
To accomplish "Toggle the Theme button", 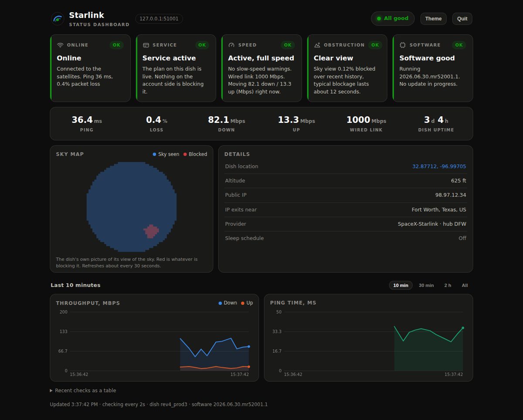I will (x=433, y=19).
